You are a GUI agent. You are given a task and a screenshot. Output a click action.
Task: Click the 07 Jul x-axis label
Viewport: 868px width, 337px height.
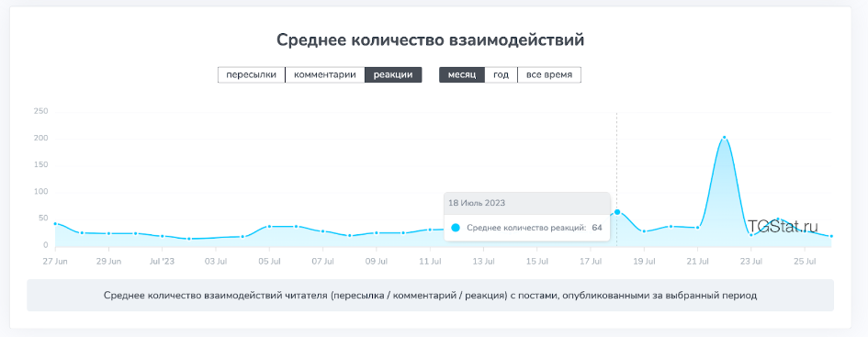322,261
